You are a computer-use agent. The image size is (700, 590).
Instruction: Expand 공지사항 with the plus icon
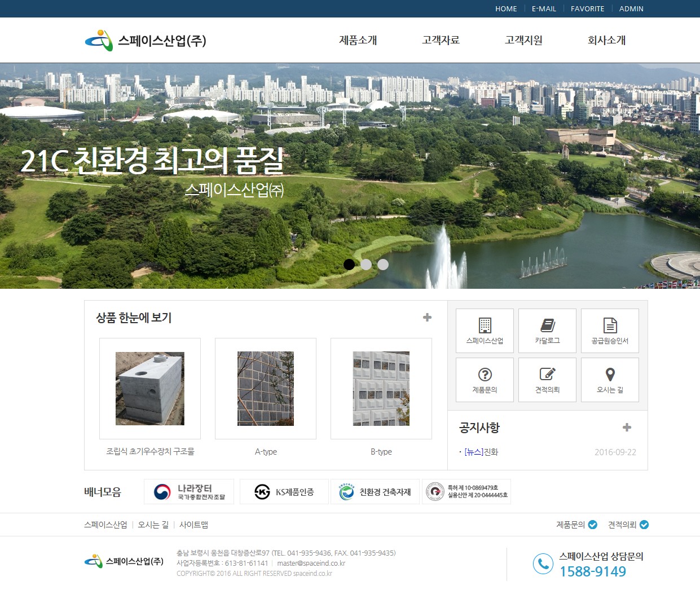627,428
